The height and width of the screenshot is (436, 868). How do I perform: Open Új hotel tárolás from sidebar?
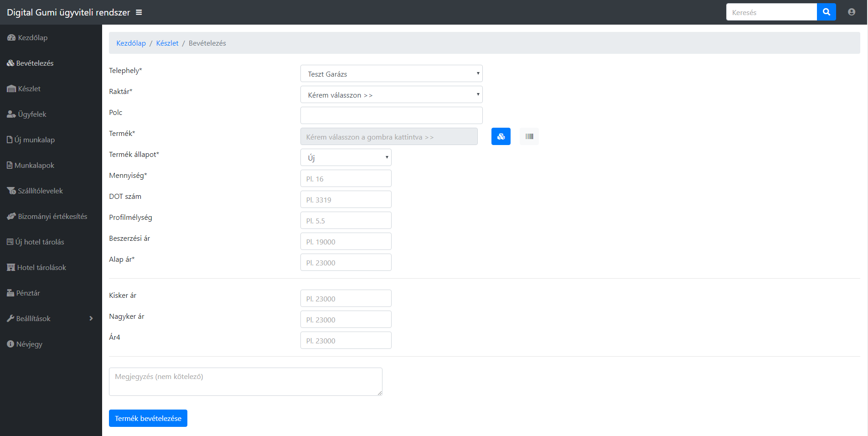coord(40,242)
